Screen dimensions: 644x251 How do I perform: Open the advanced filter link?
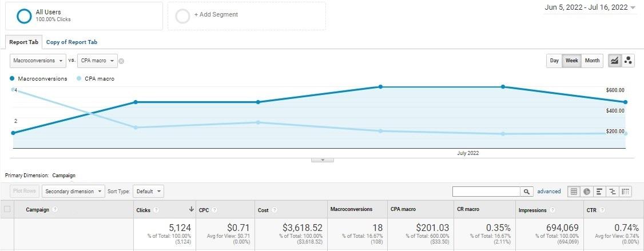[548, 192]
